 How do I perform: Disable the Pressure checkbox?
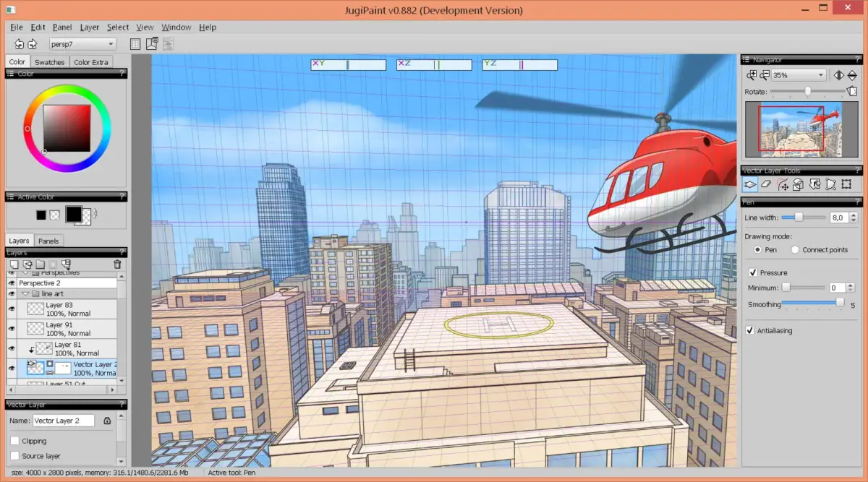pyautogui.click(x=752, y=272)
